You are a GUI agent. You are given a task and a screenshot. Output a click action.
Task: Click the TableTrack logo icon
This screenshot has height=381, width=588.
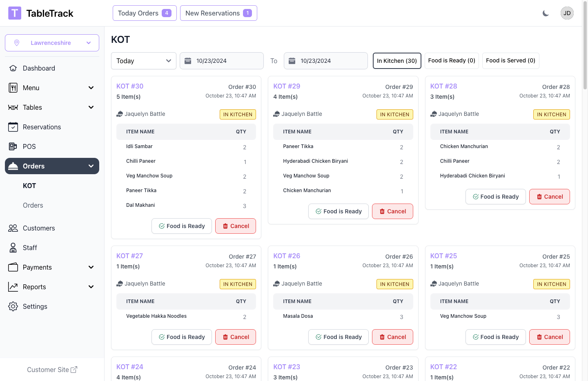(15, 13)
